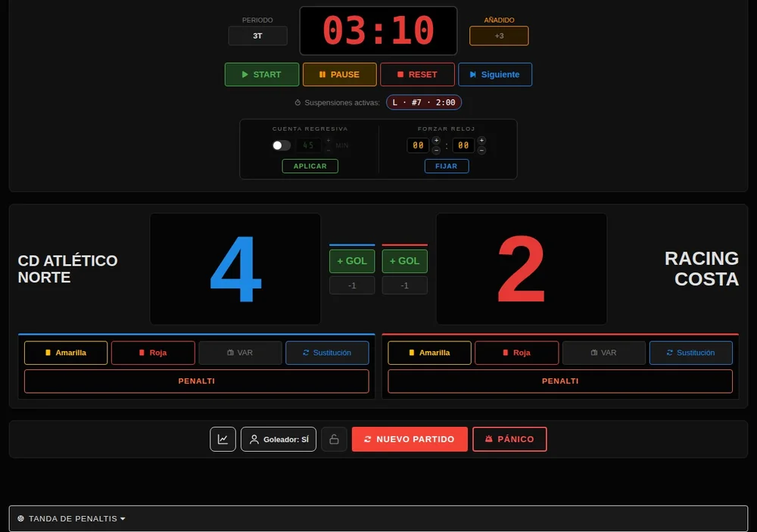Record a substitution for CD Atlético Norte
The image size is (757, 532).
(x=327, y=353)
